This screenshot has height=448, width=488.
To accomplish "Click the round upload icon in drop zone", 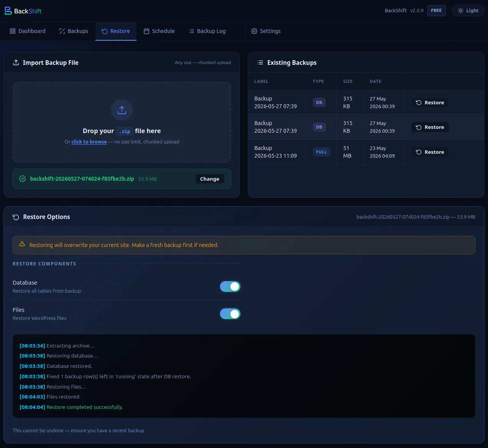I will click(x=122, y=110).
